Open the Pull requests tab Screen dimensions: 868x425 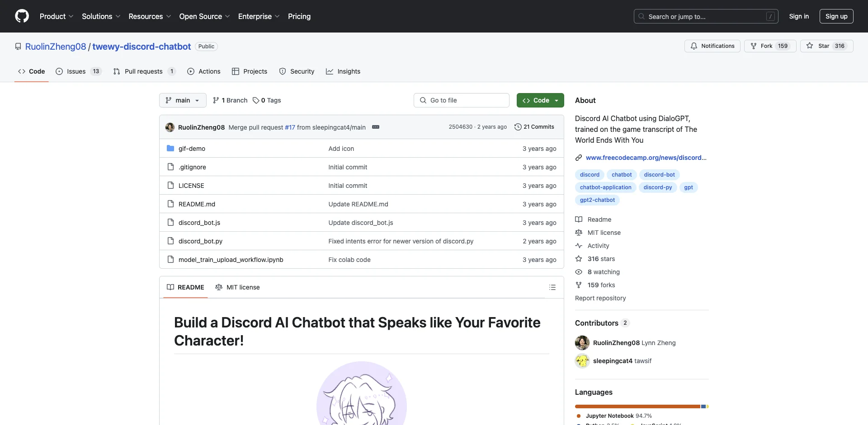(144, 71)
